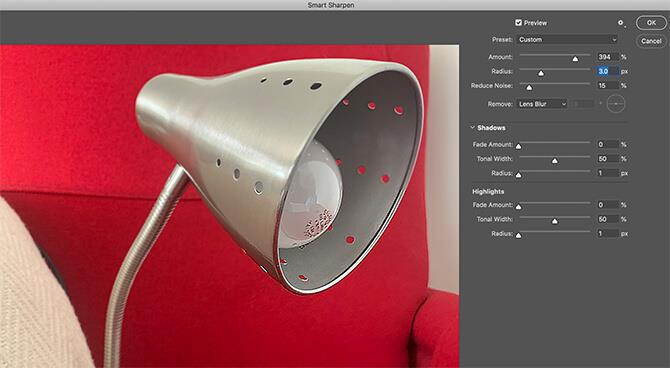Image resolution: width=670 pixels, height=368 pixels.
Task: Click the lamp preview image
Action: point(229,206)
